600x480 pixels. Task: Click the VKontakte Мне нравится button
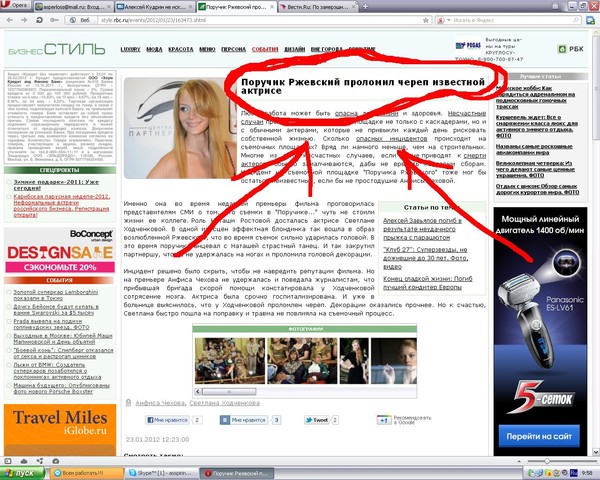click(x=244, y=420)
